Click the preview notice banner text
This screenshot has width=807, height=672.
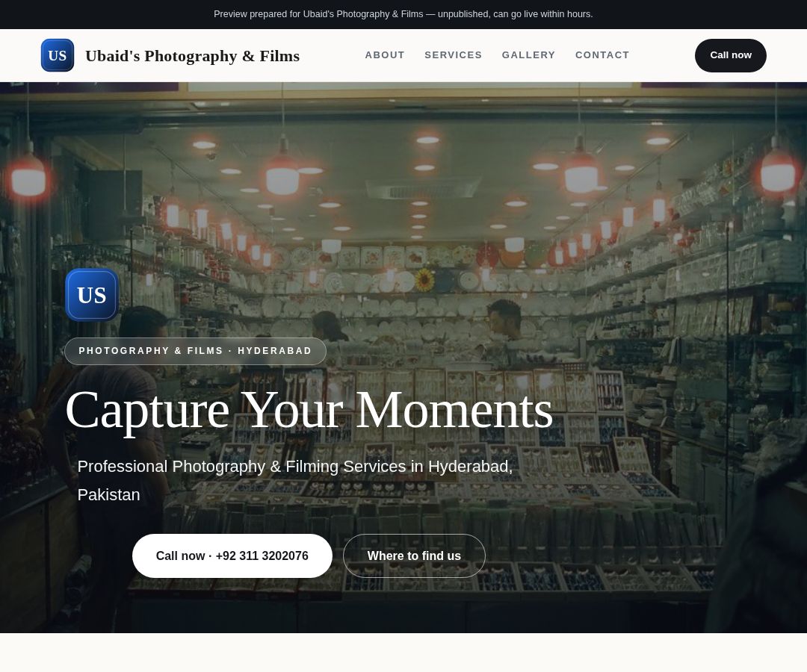(x=403, y=14)
